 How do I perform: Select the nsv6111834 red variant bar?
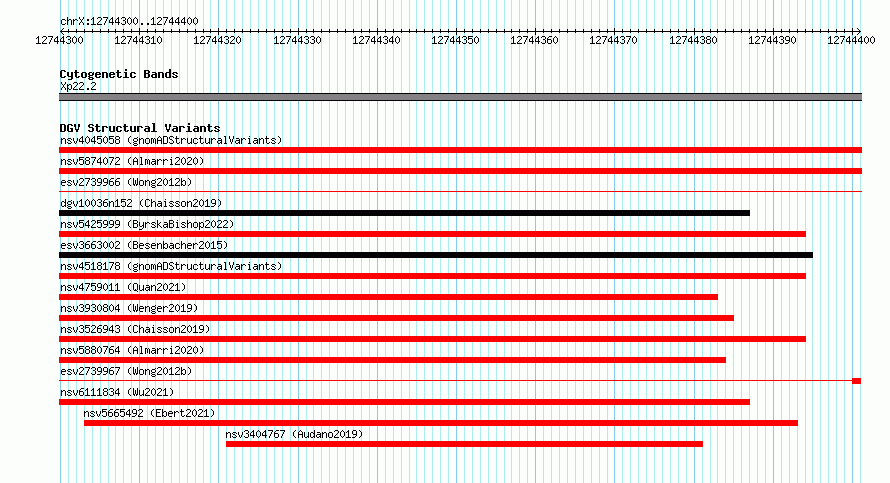coord(404,402)
